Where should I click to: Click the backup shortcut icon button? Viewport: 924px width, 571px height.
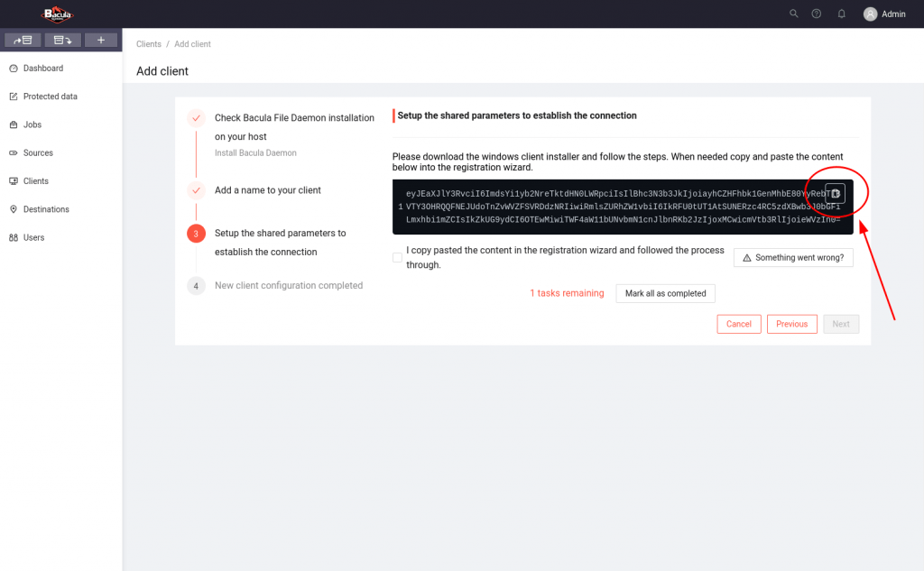[x=23, y=41]
